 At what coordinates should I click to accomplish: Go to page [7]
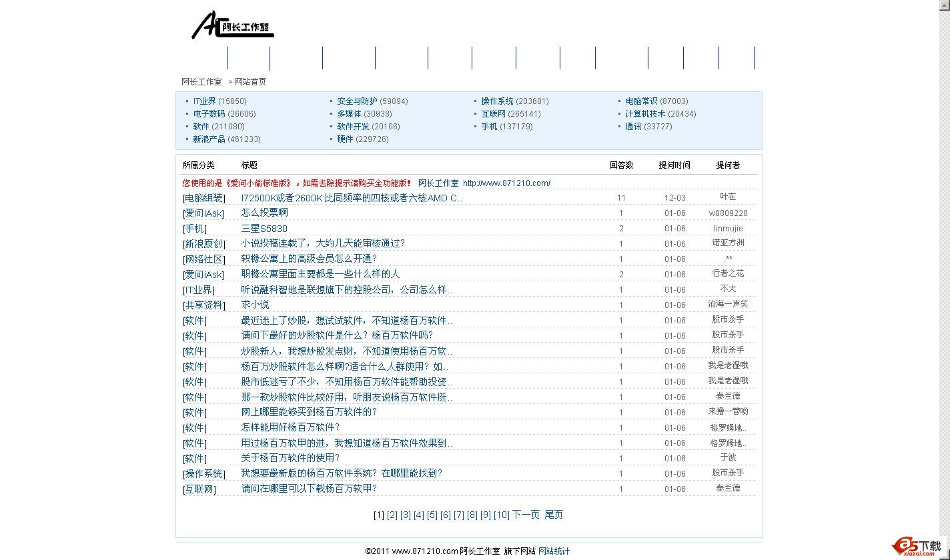459,515
